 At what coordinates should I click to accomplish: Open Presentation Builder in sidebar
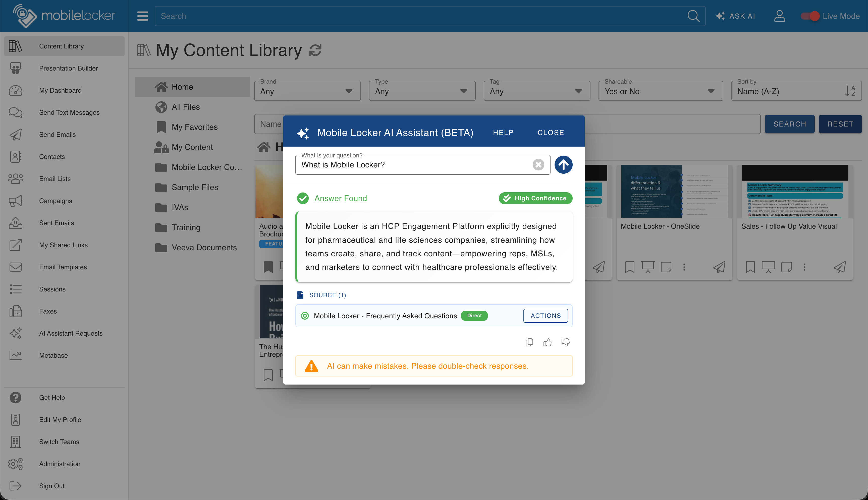point(68,68)
